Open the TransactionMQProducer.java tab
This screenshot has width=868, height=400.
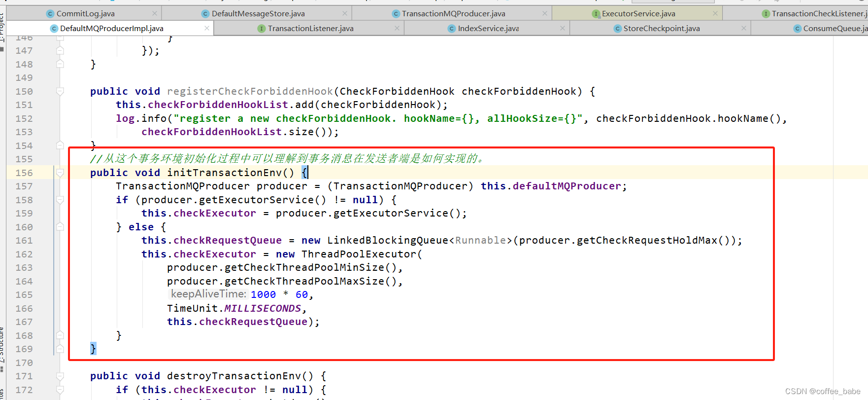453,14
